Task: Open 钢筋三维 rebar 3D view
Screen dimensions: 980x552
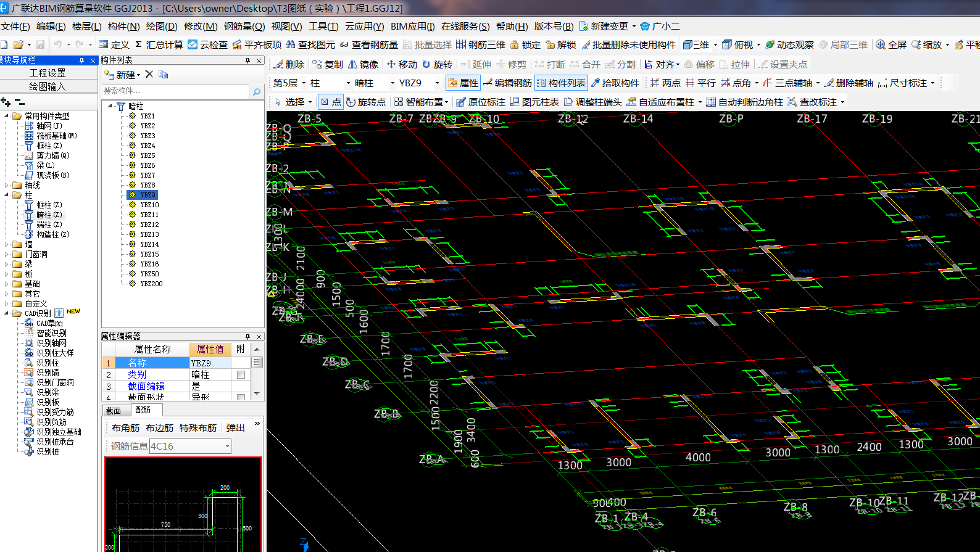Action: [x=481, y=44]
